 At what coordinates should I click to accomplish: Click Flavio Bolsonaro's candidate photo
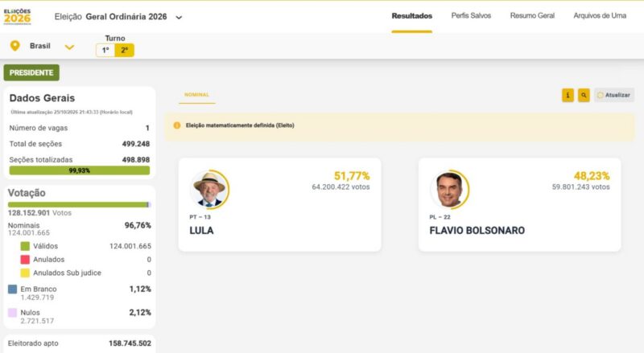point(450,189)
